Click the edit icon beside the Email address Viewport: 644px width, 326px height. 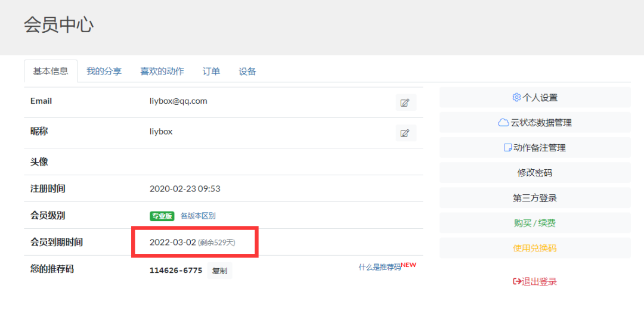coord(405,103)
